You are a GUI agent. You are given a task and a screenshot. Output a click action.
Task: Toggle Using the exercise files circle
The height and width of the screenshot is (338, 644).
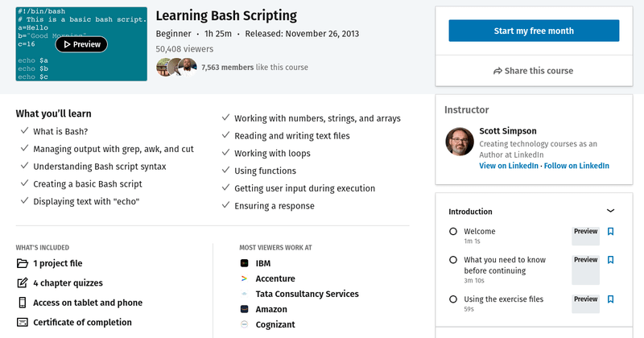tap(453, 299)
